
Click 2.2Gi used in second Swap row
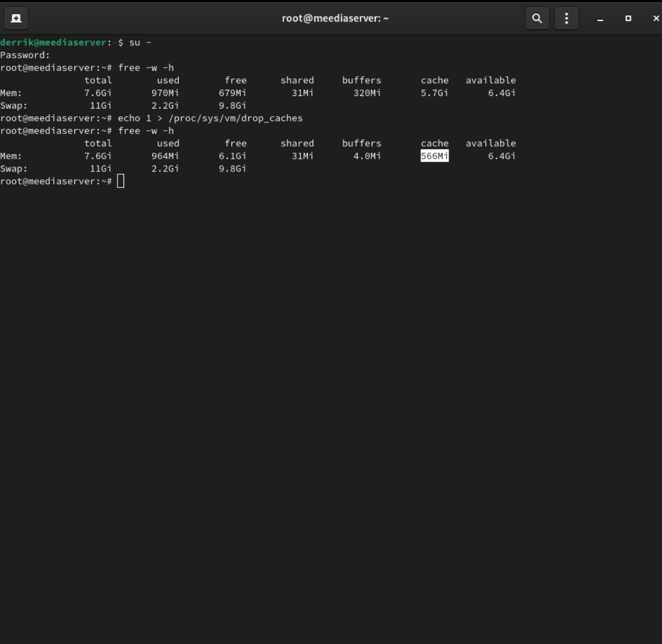tap(165, 169)
